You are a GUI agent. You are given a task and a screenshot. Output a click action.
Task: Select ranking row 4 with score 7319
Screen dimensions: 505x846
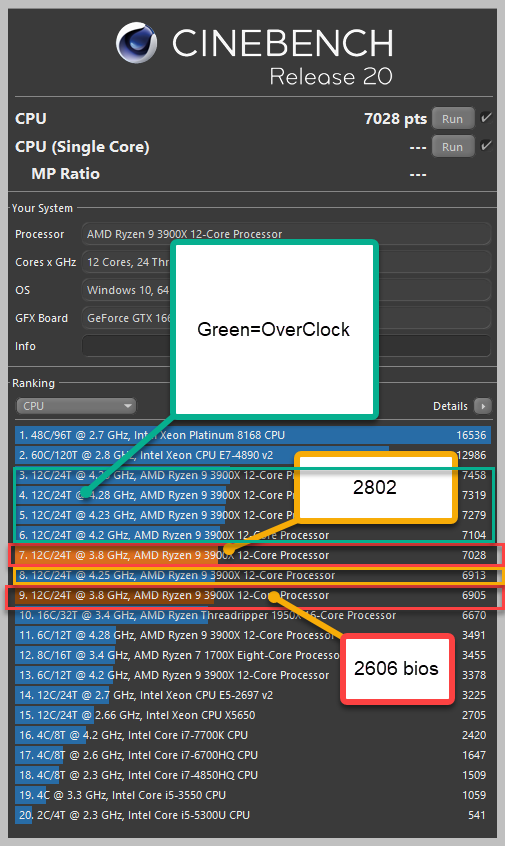pos(253,495)
